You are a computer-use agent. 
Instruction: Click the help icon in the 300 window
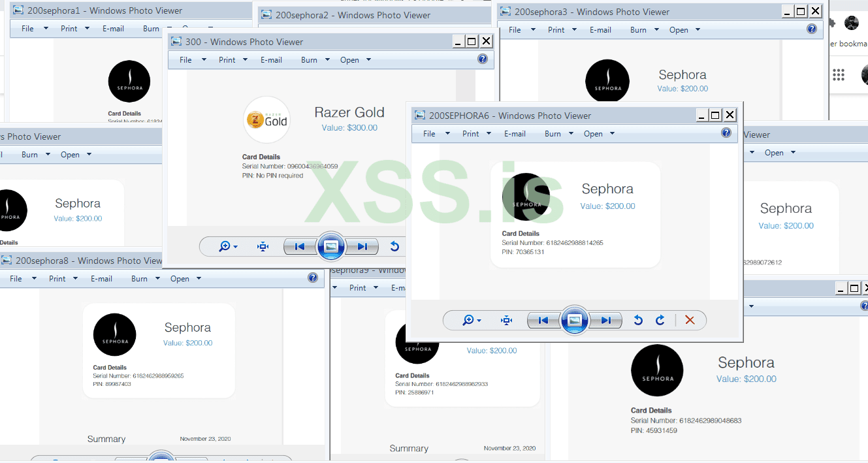pyautogui.click(x=483, y=59)
